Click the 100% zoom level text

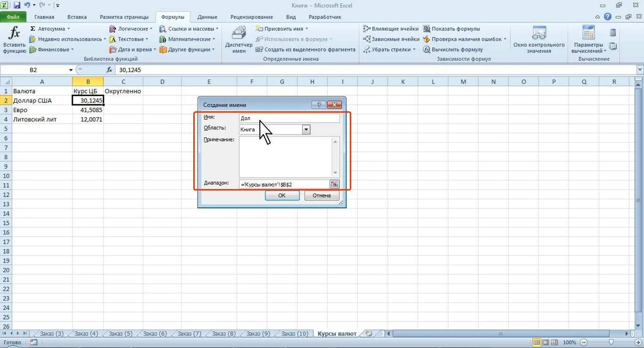pos(569,342)
